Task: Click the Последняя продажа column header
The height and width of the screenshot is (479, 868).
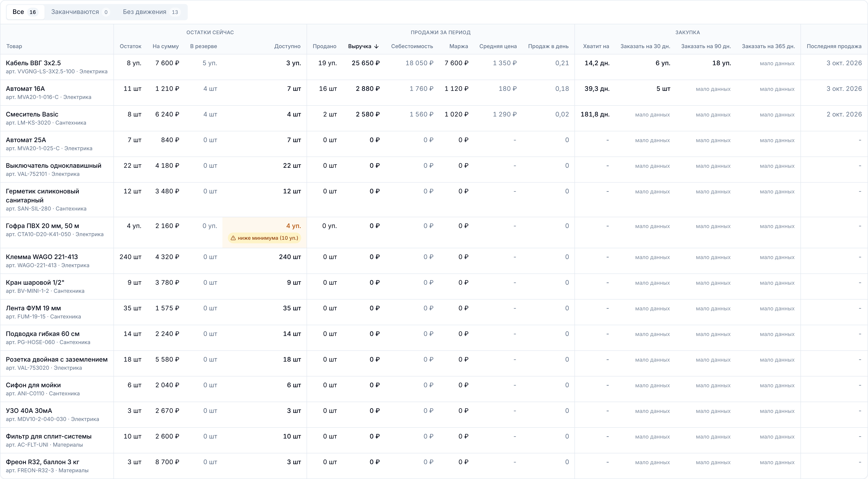Action: (x=834, y=47)
